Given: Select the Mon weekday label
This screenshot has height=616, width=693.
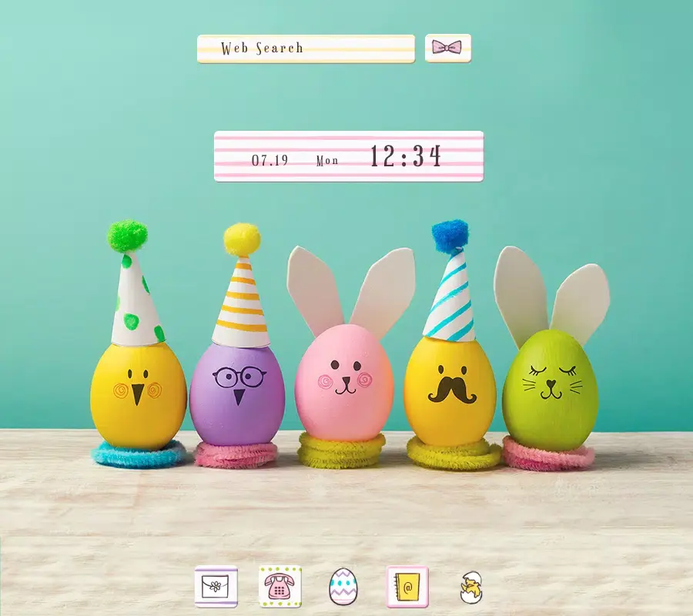Looking at the screenshot, I should point(326,159).
